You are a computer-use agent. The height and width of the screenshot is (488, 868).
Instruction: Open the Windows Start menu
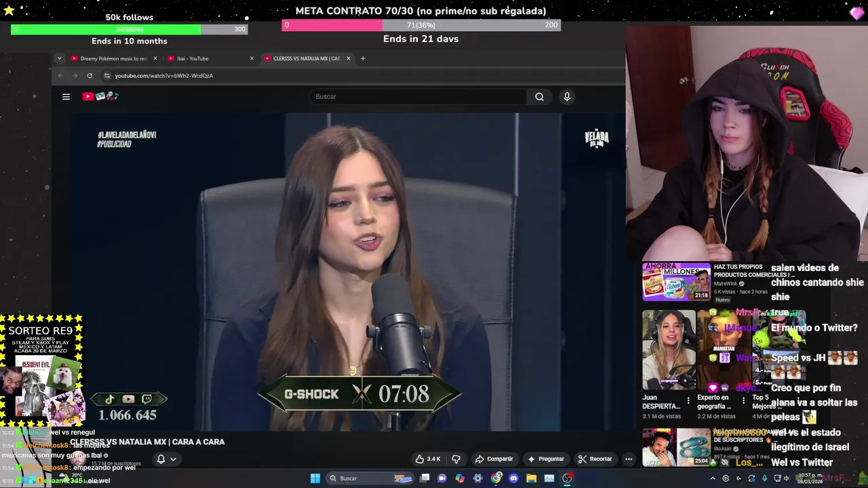pos(315,478)
